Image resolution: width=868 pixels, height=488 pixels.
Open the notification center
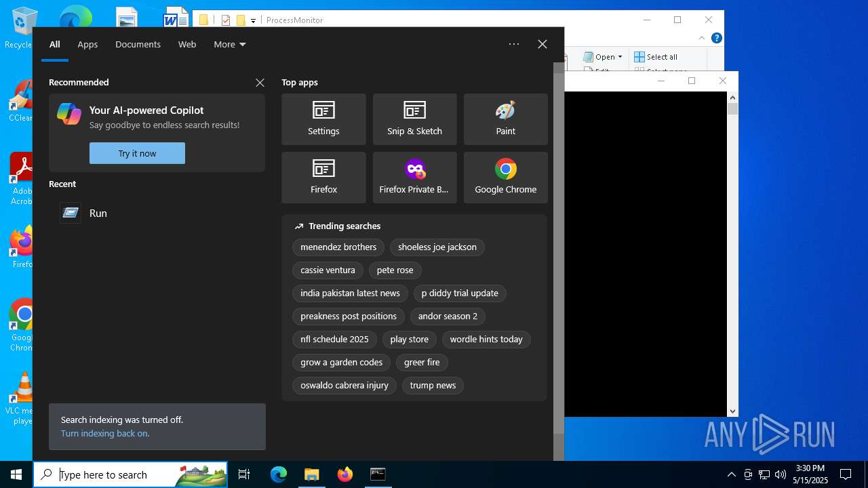click(846, 474)
